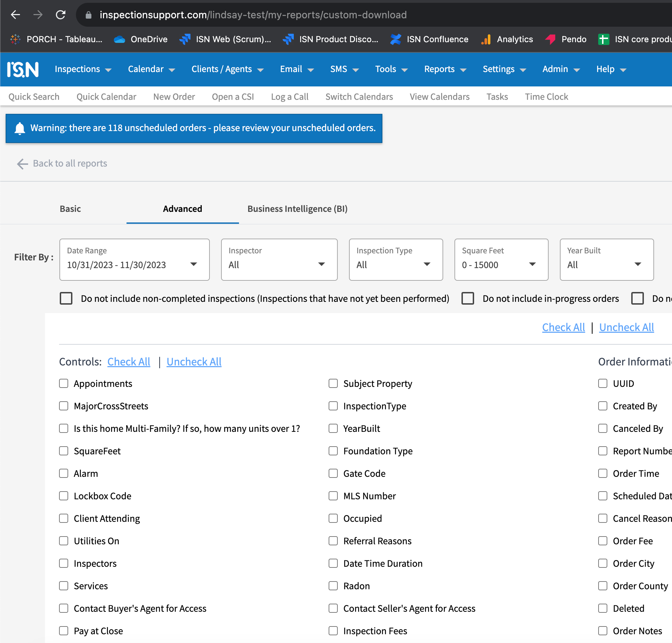Check the Subject Property checkbox
The height and width of the screenshot is (643, 672).
(333, 383)
